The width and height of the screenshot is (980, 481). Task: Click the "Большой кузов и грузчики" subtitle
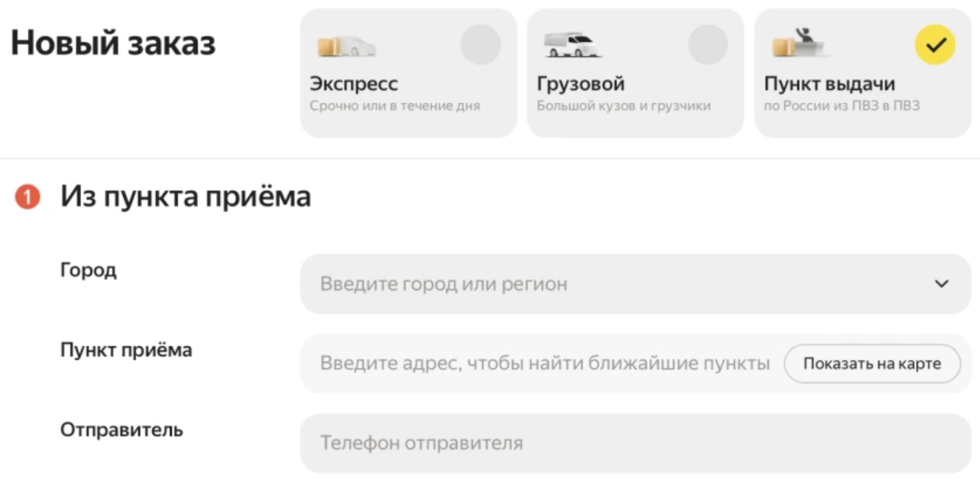click(x=623, y=106)
